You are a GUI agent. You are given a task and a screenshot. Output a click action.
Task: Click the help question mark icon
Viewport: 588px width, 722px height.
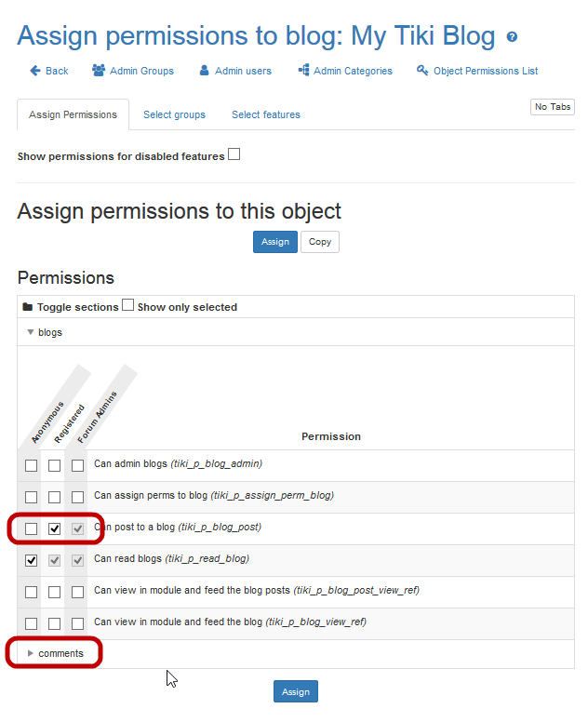512,38
